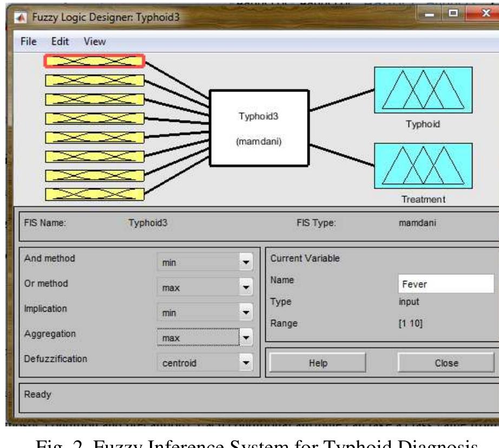Open the Or method dropdown
This screenshot has width=499, height=448.
205,287
